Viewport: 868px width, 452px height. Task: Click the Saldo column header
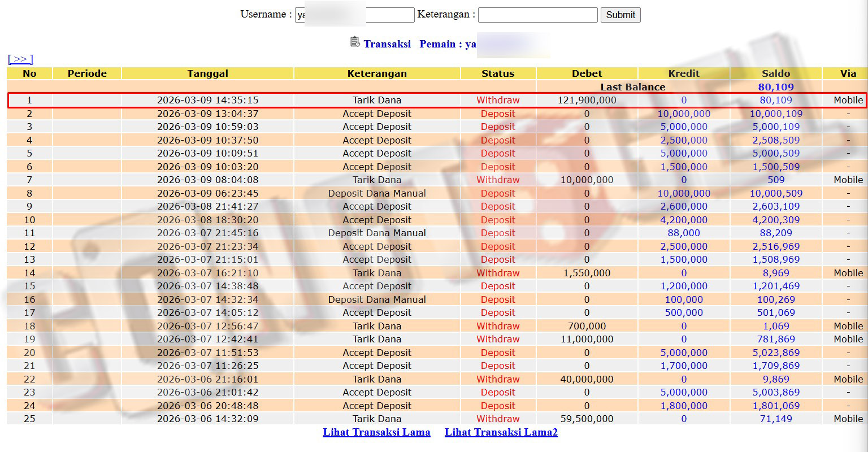pos(775,73)
